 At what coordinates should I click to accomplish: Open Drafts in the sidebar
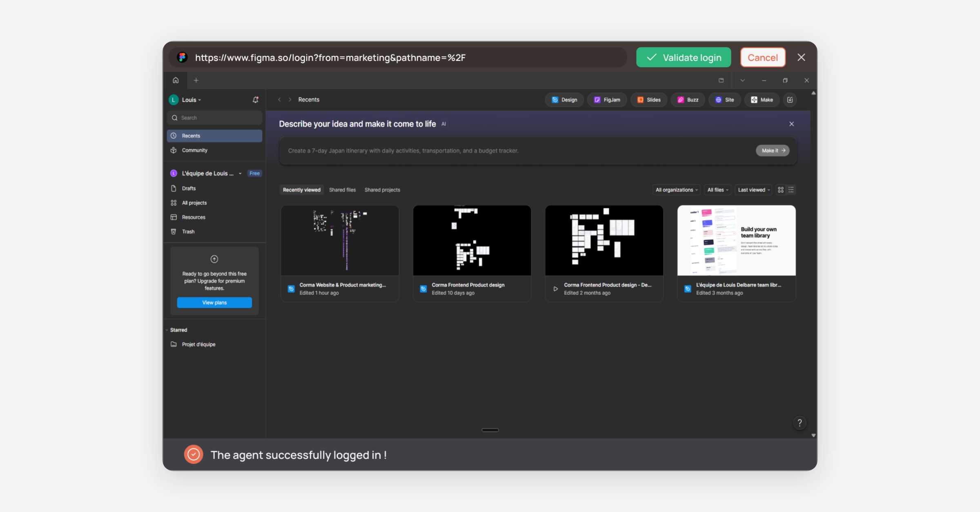point(215,188)
